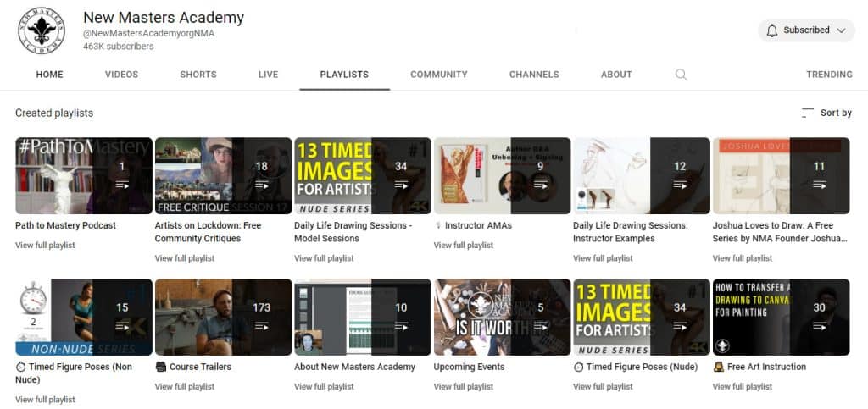This screenshot has width=868, height=409.
Task: View full playlist under Timed Figure Poses (Nude)
Action: tap(604, 387)
